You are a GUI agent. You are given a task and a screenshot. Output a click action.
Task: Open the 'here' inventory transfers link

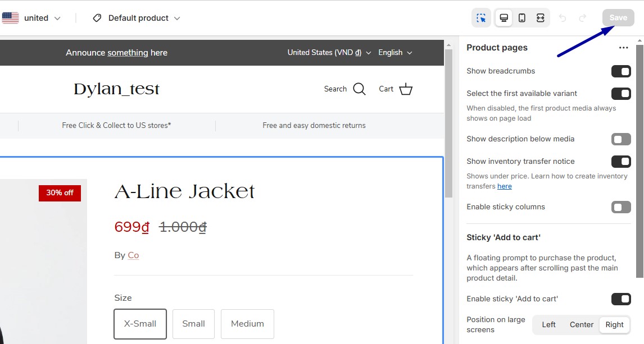point(505,186)
